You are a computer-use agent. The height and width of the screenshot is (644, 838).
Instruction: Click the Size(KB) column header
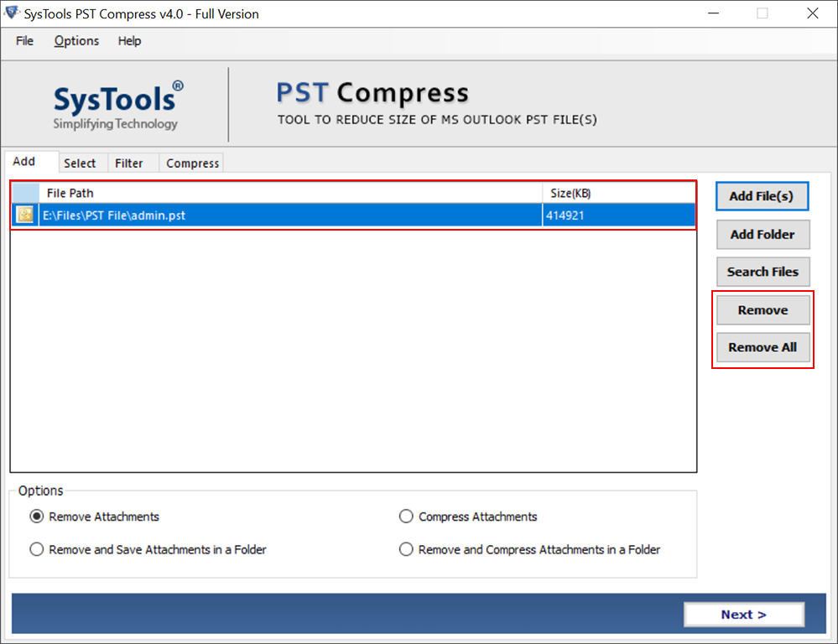click(619, 193)
